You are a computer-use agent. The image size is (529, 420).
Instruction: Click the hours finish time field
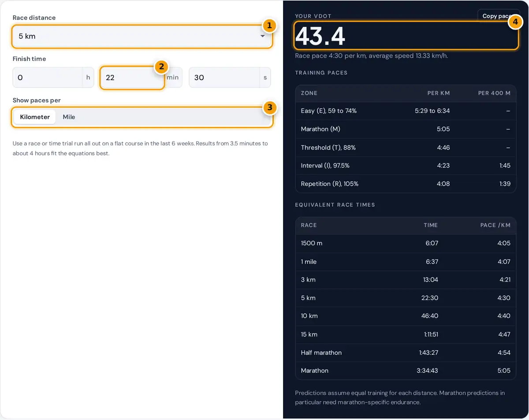pos(48,78)
